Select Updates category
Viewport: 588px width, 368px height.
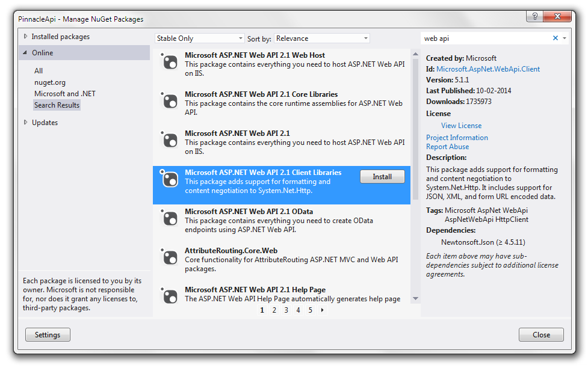[x=45, y=123]
